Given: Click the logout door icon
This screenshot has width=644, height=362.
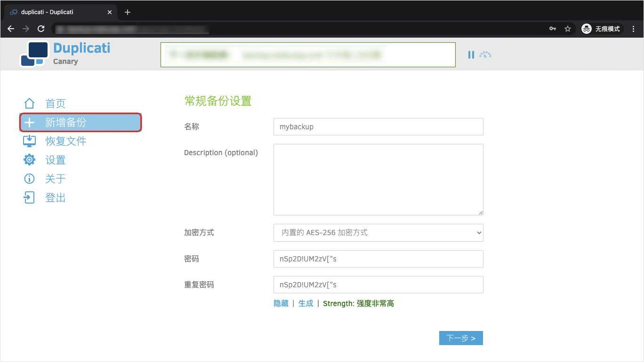Looking at the screenshot, I should click(29, 197).
